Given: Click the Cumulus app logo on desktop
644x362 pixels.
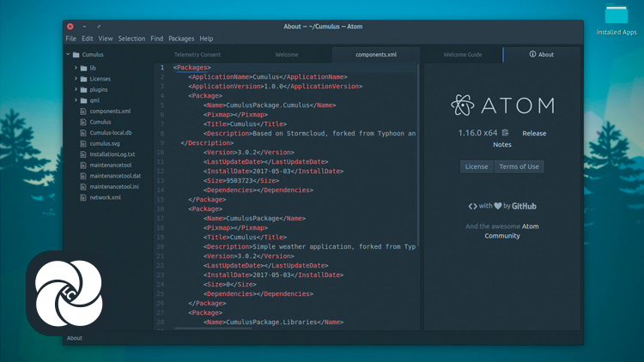Looking at the screenshot, I should (x=64, y=290).
